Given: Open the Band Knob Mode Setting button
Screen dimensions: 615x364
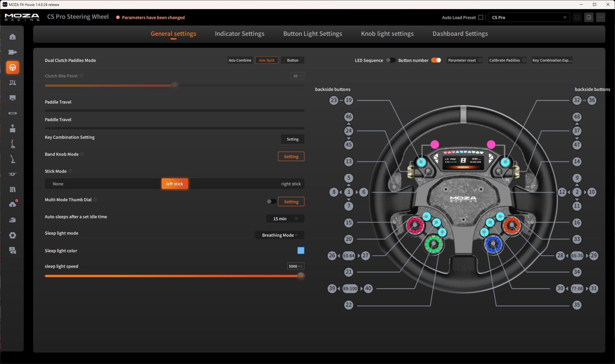Looking at the screenshot, I should pos(291,156).
